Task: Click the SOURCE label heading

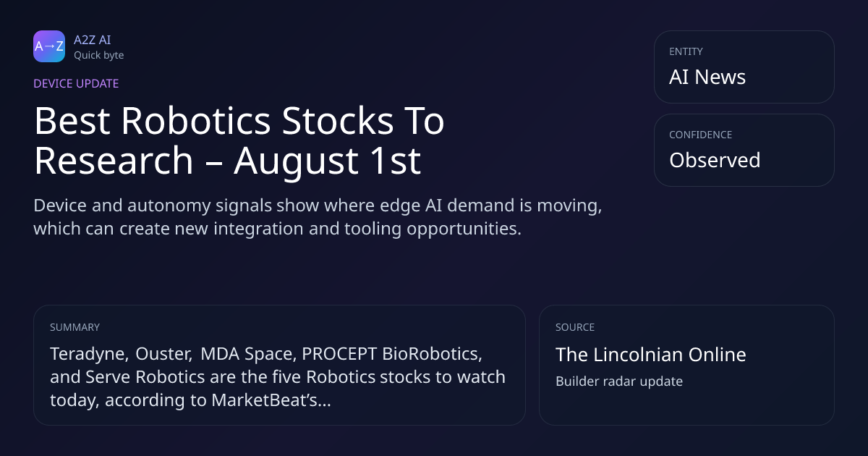Action: click(575, 327)
